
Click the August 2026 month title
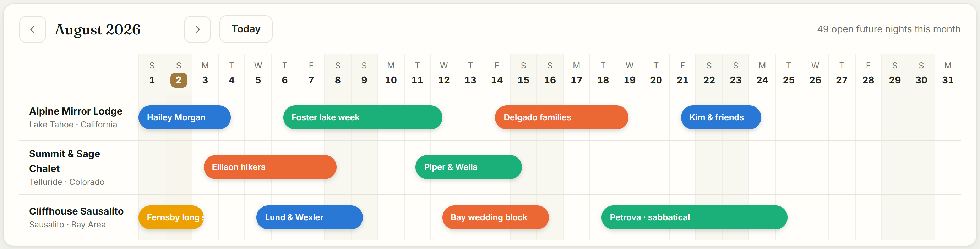[98, 29]
